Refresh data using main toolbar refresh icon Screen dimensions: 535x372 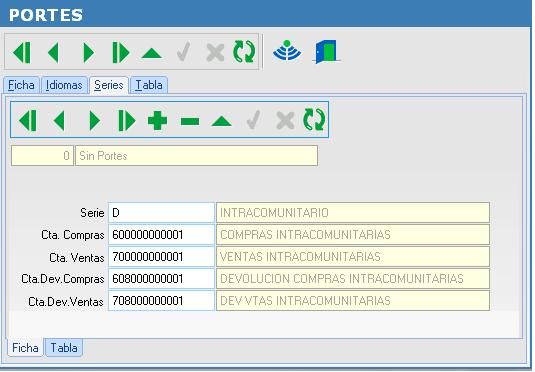244,52
